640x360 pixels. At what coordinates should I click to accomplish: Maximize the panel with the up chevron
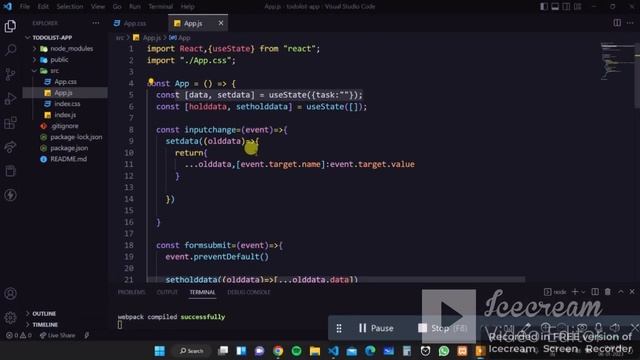tap(620, 291)
